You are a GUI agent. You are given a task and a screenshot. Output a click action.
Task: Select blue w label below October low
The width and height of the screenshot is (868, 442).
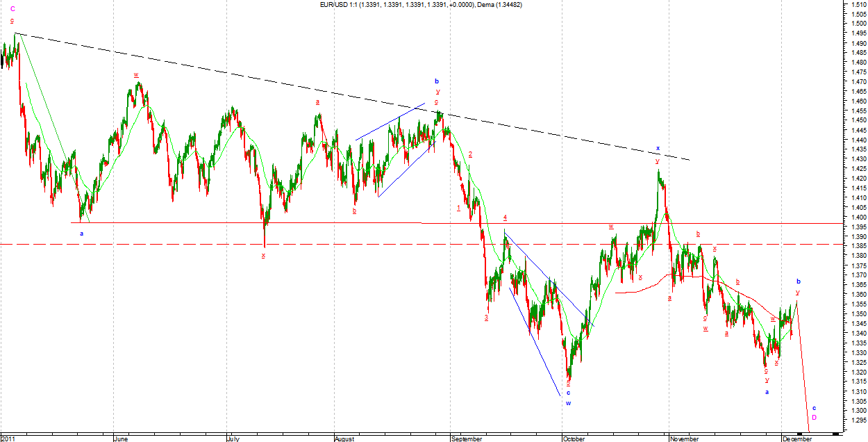[567, 402]
